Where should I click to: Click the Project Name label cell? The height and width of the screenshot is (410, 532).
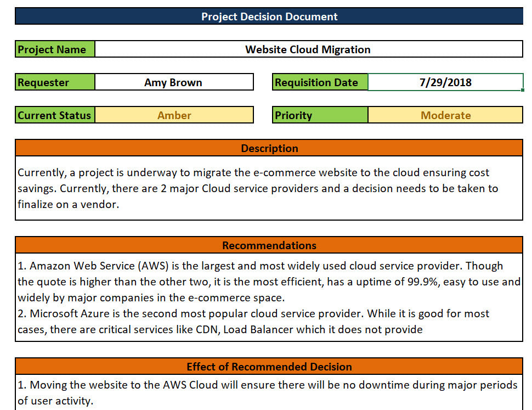(x=55, y=49)
